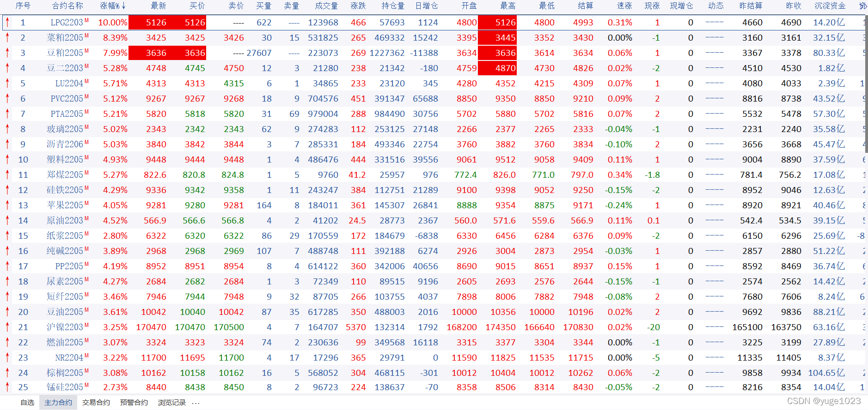Click the highlighted 5126 latest price for LPG2203

coord(147,22)
